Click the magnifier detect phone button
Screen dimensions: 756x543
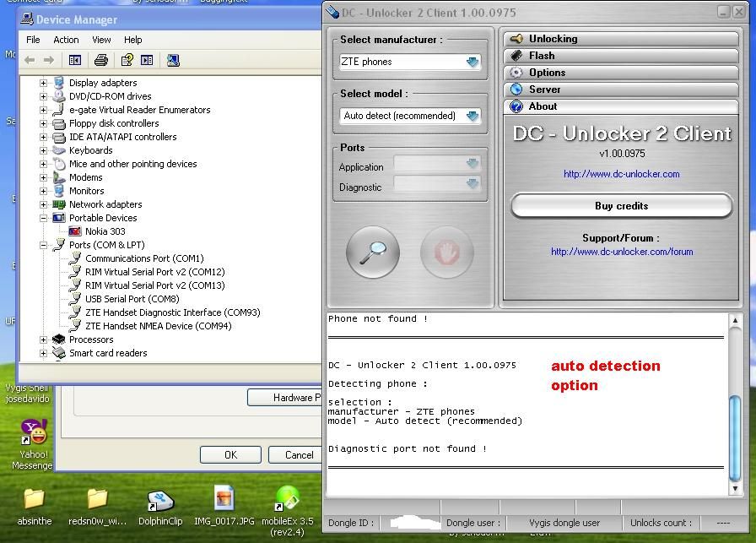tap(373, 252)
